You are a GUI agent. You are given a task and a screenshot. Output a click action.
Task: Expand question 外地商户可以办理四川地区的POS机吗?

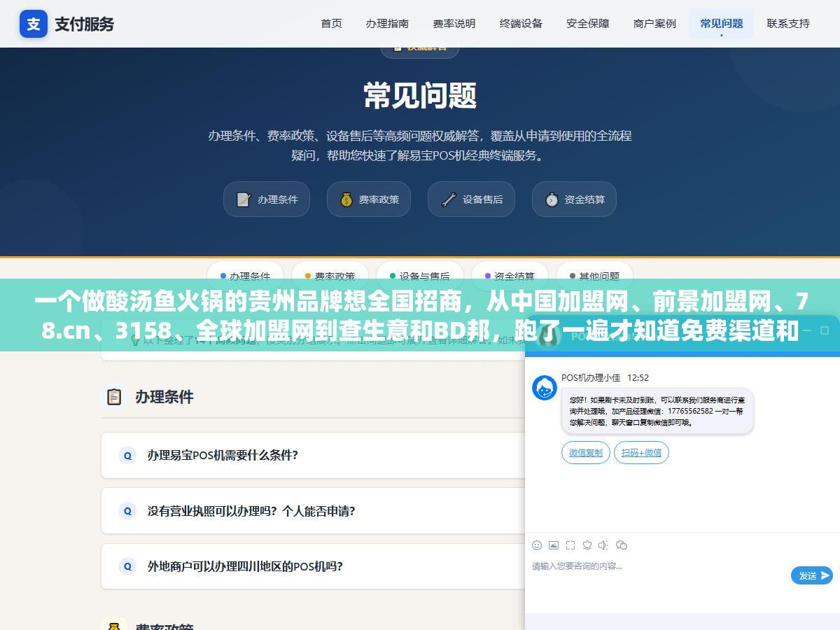pyautogui.click(x=313, y=566)
